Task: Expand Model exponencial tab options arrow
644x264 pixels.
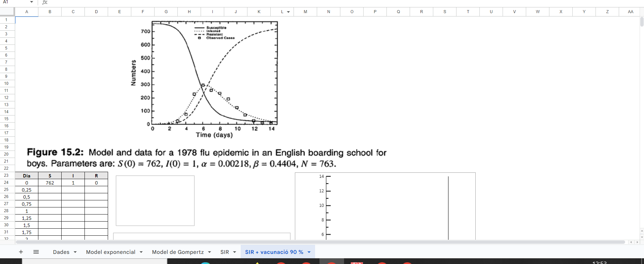Action: pyautogui.click(x=141, y=252)
